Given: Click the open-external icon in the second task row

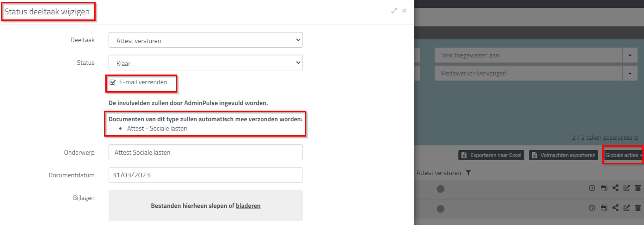Looking at the screenshot, I should coord(627,208).
